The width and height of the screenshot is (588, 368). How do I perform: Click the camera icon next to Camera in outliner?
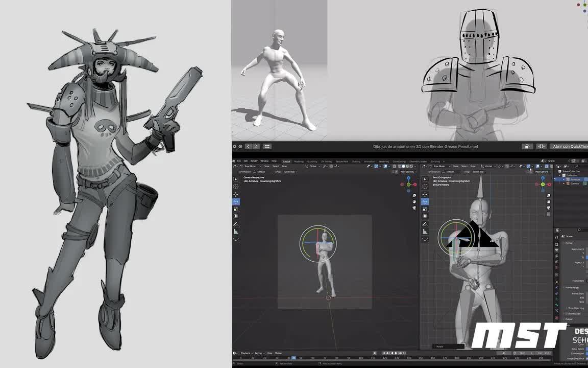567,183
